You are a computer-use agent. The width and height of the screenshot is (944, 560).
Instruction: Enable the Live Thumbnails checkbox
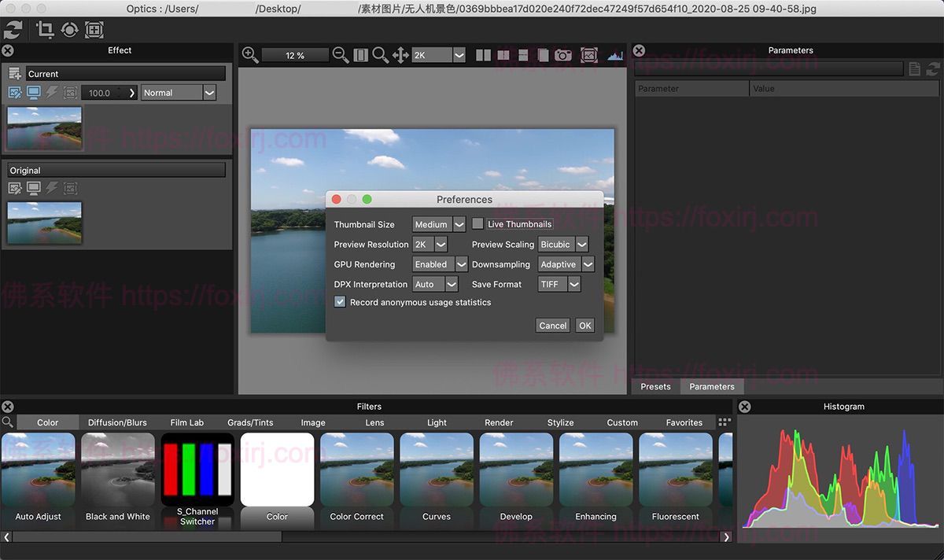(478, 223)
